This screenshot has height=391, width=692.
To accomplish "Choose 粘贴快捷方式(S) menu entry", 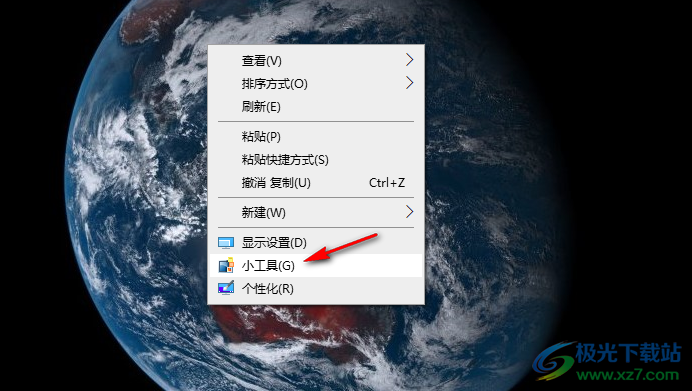I will click(x=316, y=159).
